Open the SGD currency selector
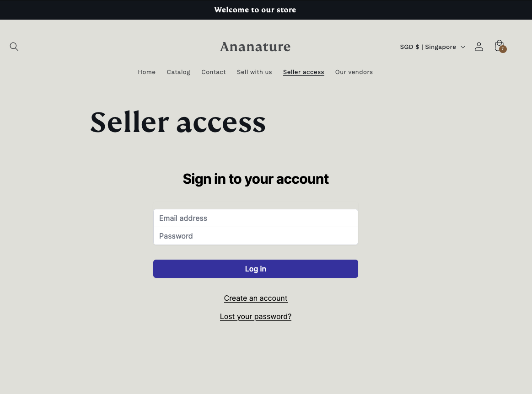The width and height of the screenshot is (532, 394). coord(428,47)
